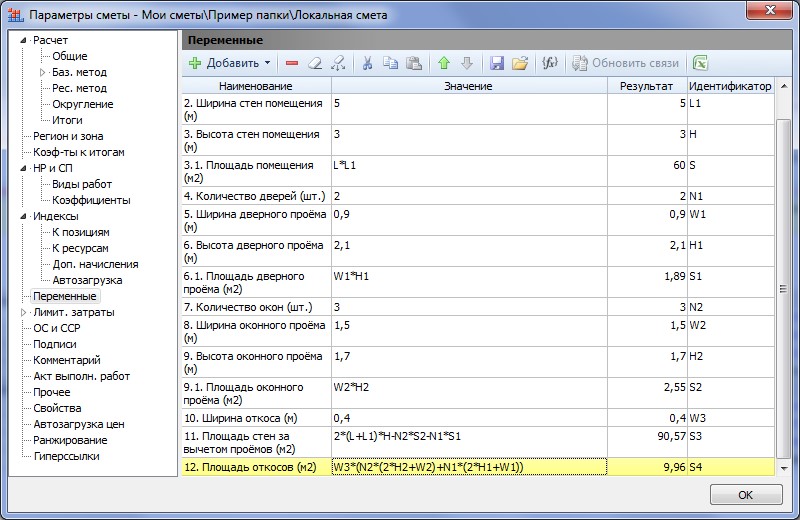Click the vertical scrollbar thumb in table
This screenshot has height=520, width=800.
[783, 289]
